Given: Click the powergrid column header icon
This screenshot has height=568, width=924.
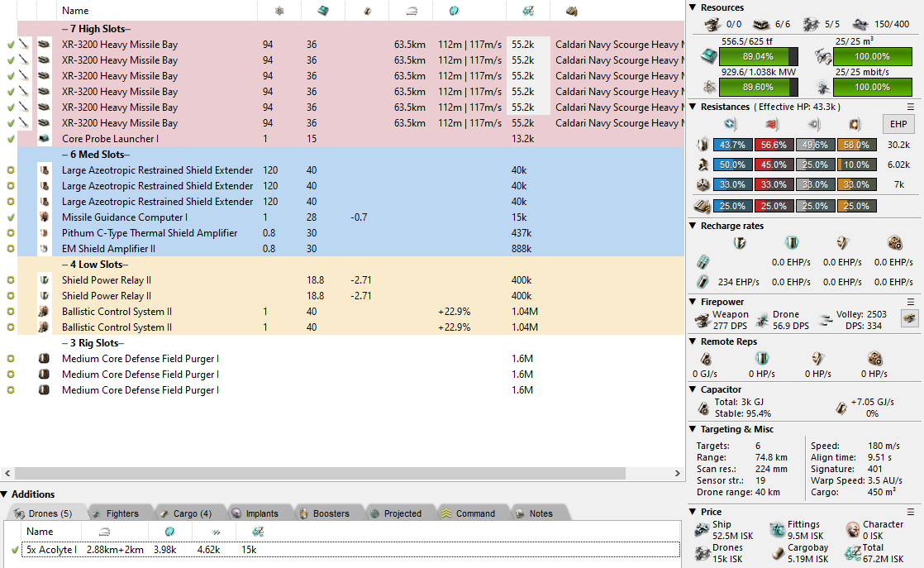Looking at the screenshot, I should coord(279,11).
